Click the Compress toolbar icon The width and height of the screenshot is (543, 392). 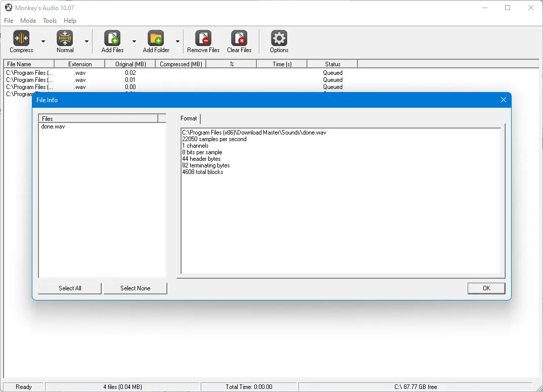pyautogui.click(x=21, y=38)
